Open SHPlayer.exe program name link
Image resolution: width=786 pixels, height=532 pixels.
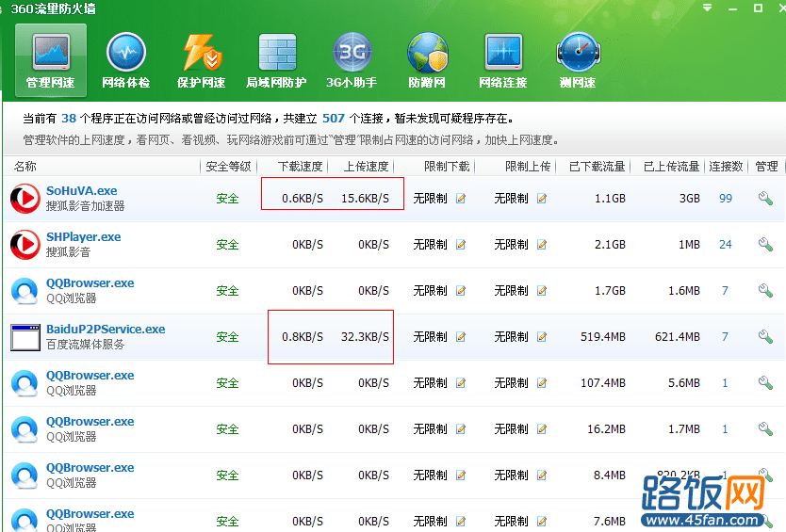(x=84, y=237)
